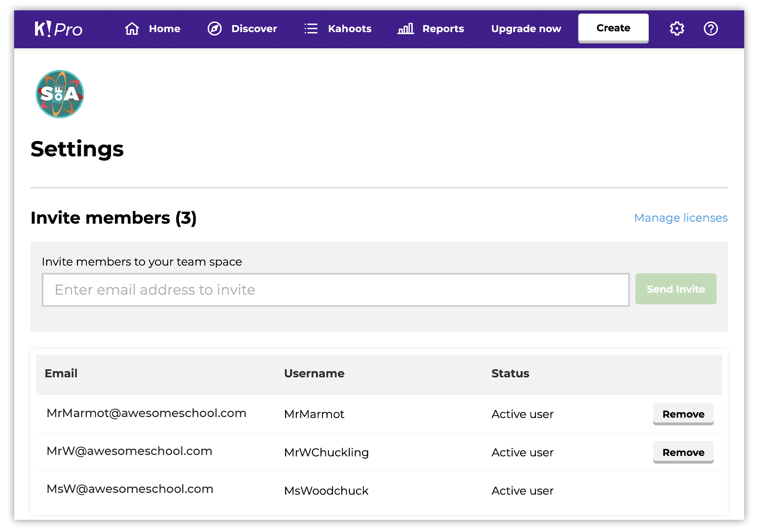Screen dimensions: 758x532
Task: Open help via question mark icon
Action: click(x=711, y=29)
